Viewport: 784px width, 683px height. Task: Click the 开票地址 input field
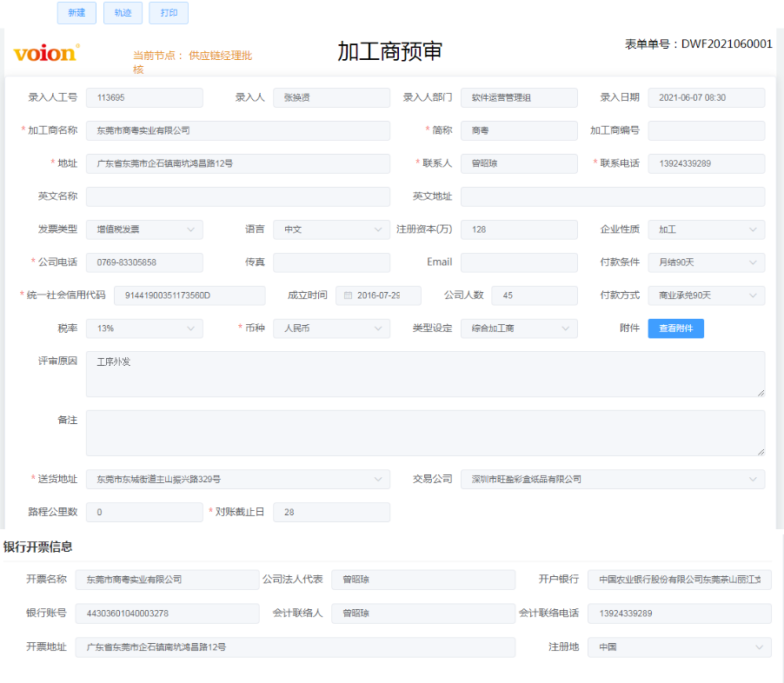click(x=295, y=647)
